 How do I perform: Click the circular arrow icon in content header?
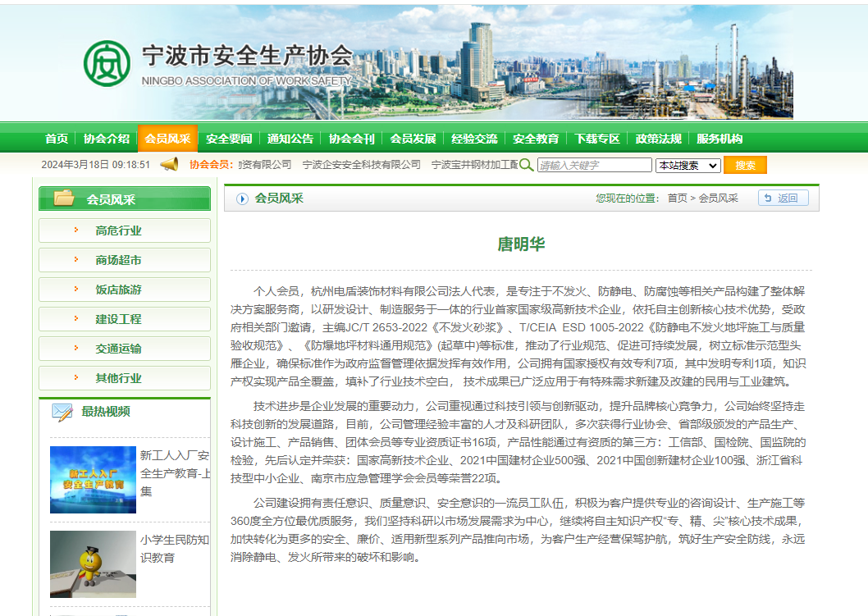242,198
